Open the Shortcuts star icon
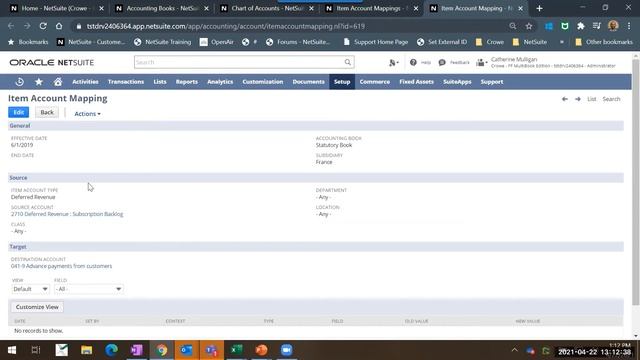Image resolution: width=640 pixels, height=360 pixels. point(39,82)
